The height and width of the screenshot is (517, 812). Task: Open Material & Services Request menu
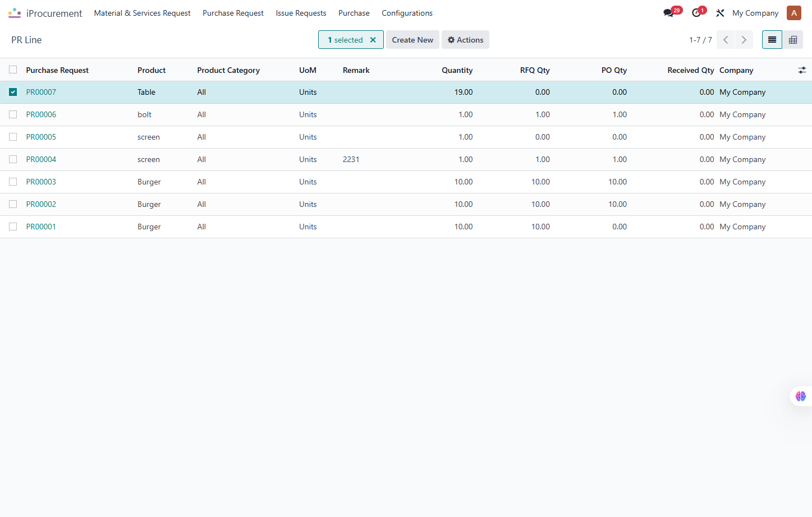tap(142, 13)
